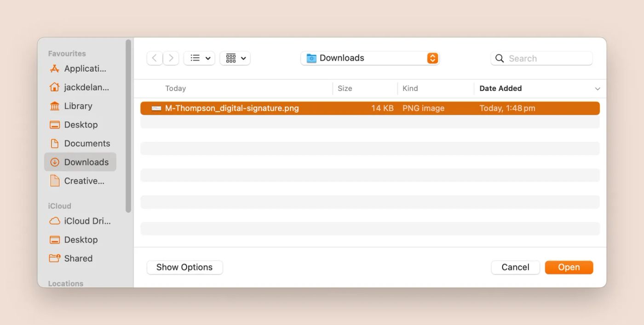Sort files by Size column
The height and width of the screenshot is (325, 644).
click(345, 88)
